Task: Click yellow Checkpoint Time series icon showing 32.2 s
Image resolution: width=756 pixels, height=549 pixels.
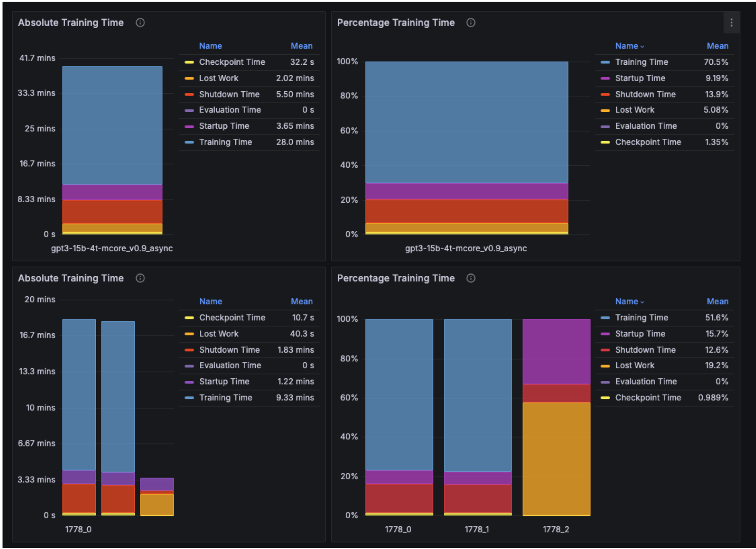Action: 189,63
